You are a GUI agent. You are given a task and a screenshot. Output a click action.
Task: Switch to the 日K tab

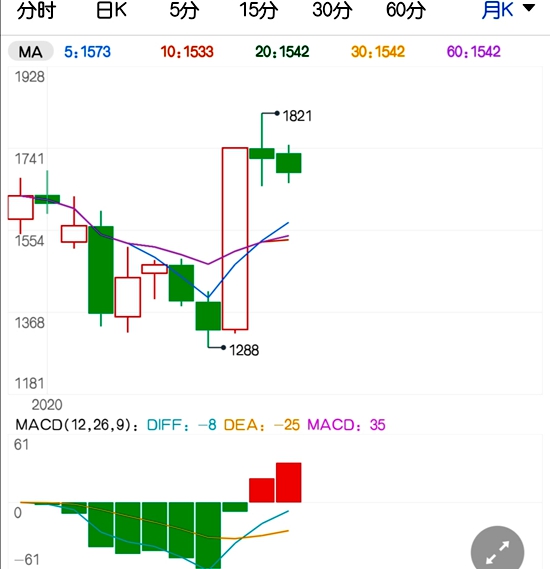tap(111, 10)
